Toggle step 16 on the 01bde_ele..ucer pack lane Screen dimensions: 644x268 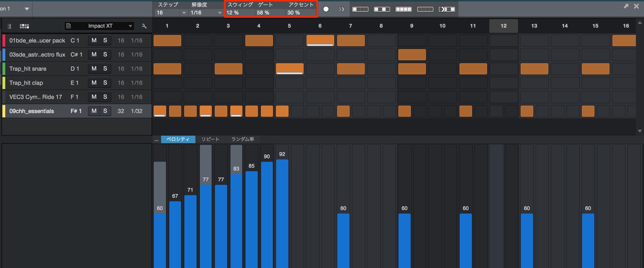(624, 41)
